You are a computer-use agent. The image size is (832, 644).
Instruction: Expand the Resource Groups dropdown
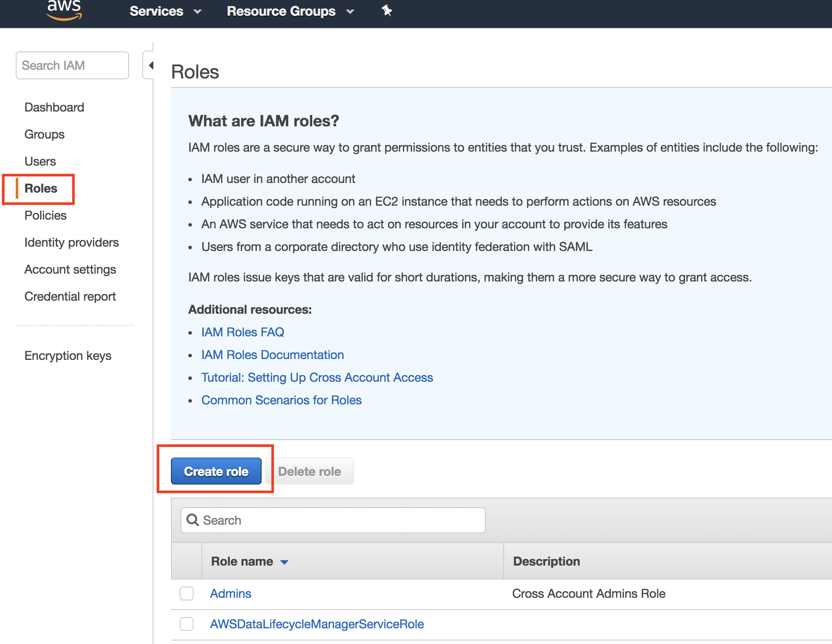coord(290,11)
